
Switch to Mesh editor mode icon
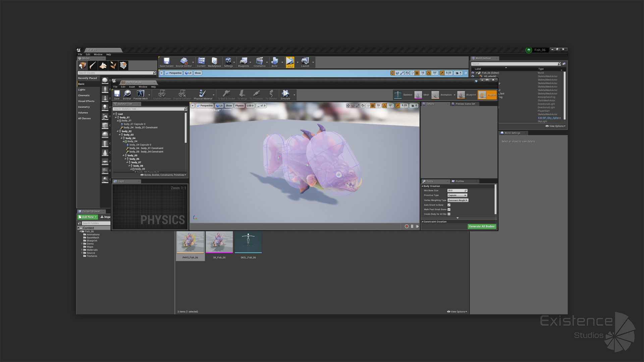point(418,95)
